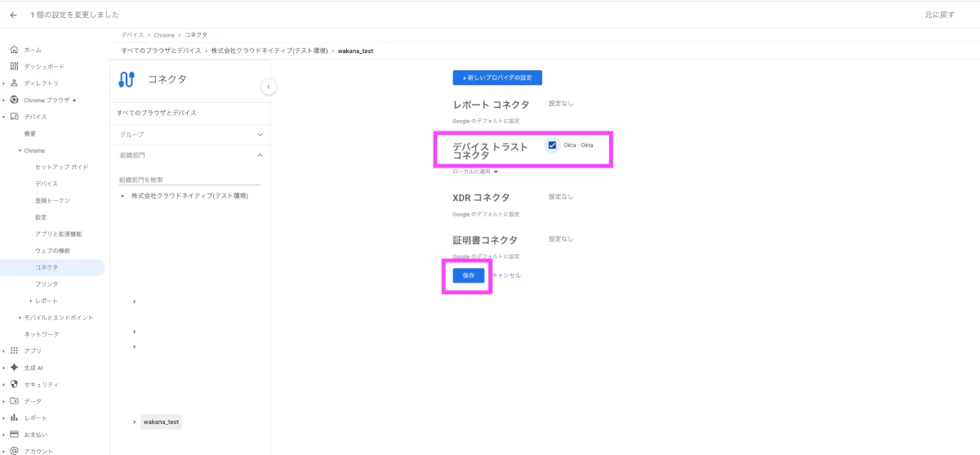Open the ローカルに適用 dropdown
980x455 pixels.
click(476, 172)
